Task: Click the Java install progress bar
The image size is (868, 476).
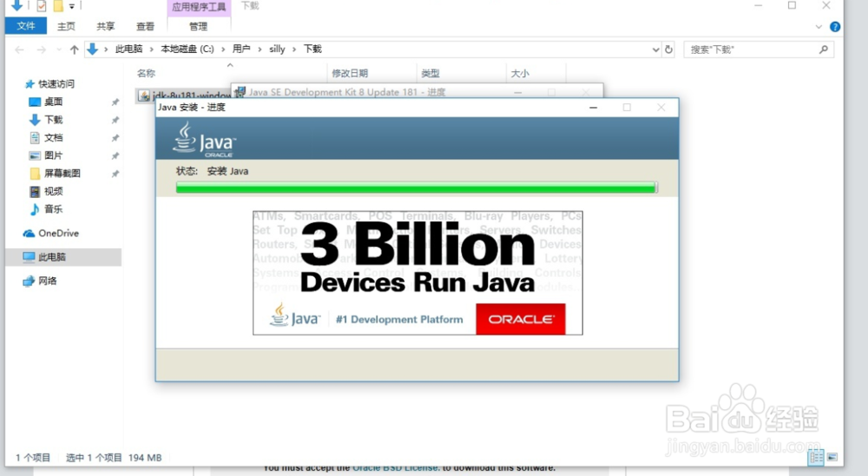Action: pos(417,188)
